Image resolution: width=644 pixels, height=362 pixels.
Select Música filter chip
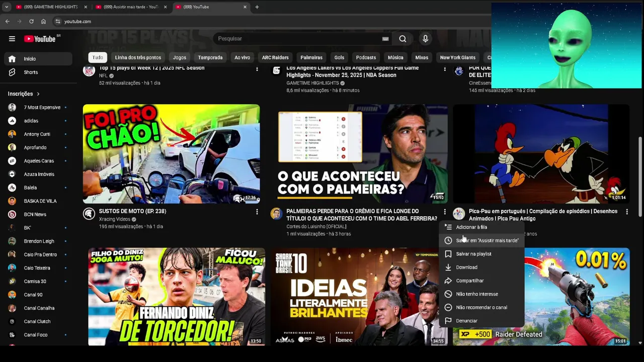point(395,57)
